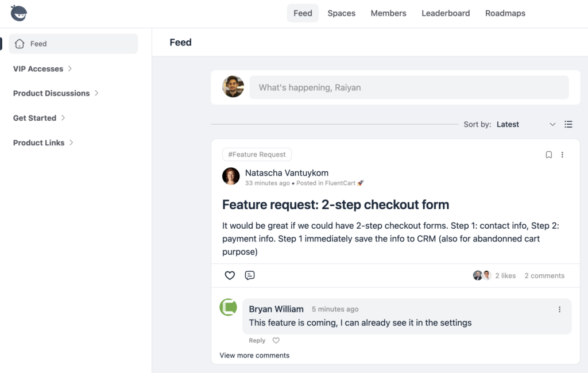The image size is (588, 373).
Task: Click the ninja logo icon
Action: tap(19, 13)
